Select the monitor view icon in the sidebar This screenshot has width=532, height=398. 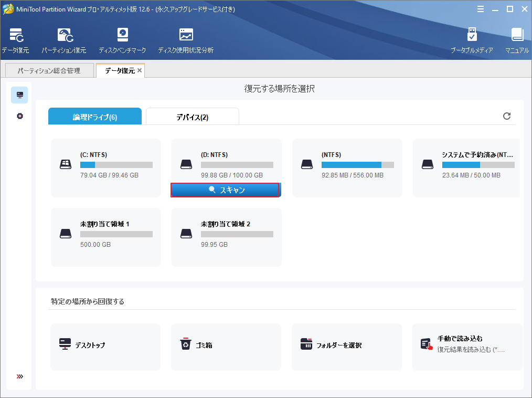pyautogui.click(x=20, y=95)
